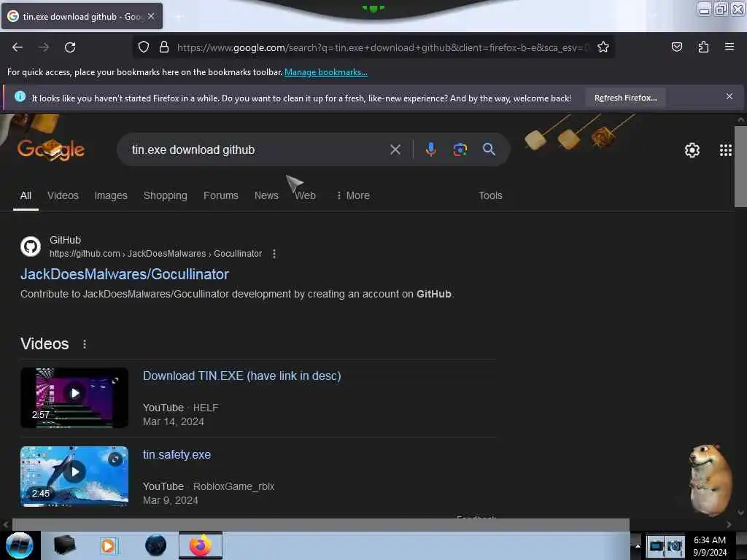Dismiss the Firefox refresh notification bar
The width and height of the screenshot is (747, 560).
pyautogui.click(x=729, y=96)
